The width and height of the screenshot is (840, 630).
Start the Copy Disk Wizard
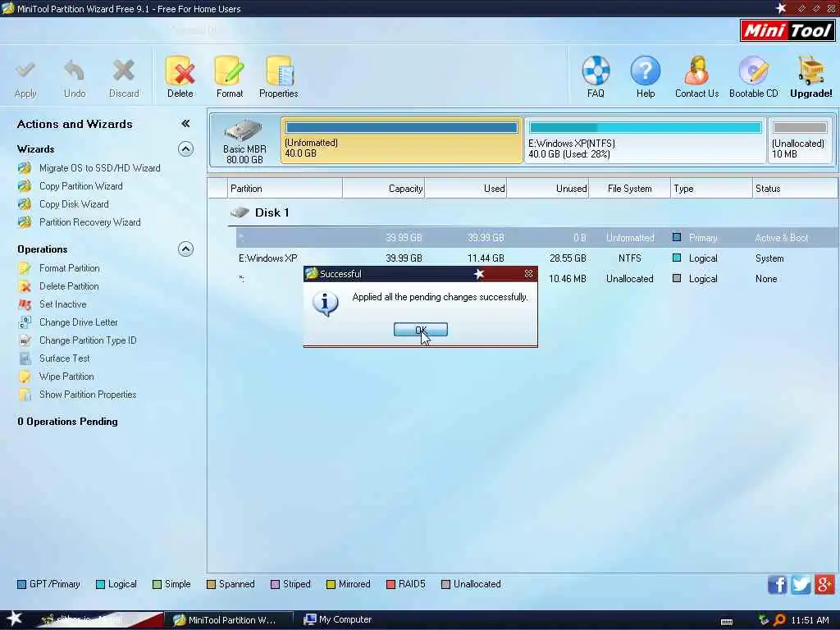click(74, 204)
